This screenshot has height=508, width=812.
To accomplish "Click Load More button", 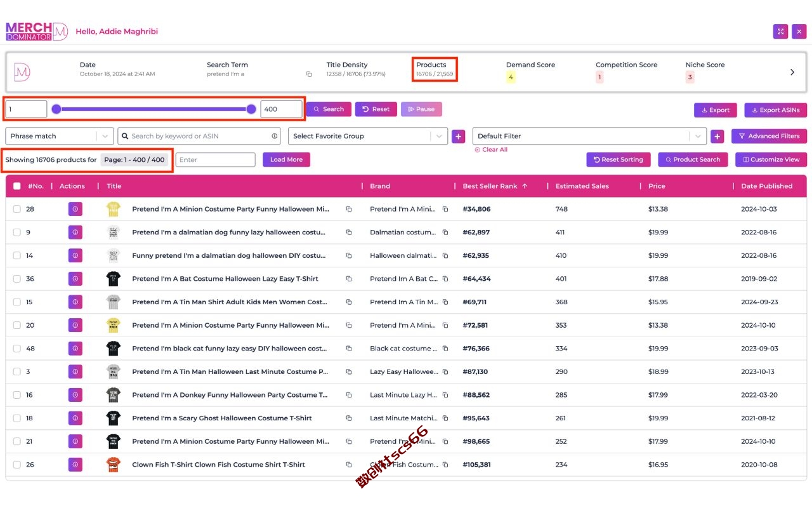I will pos(286,159).
